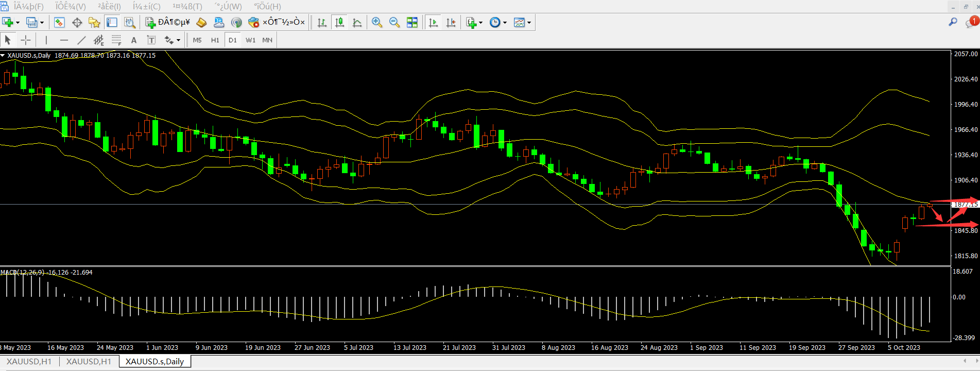Select the Fibonacci Retracement tool
The height and width of the screenshot is (371, 980).
tap(116, 40)
